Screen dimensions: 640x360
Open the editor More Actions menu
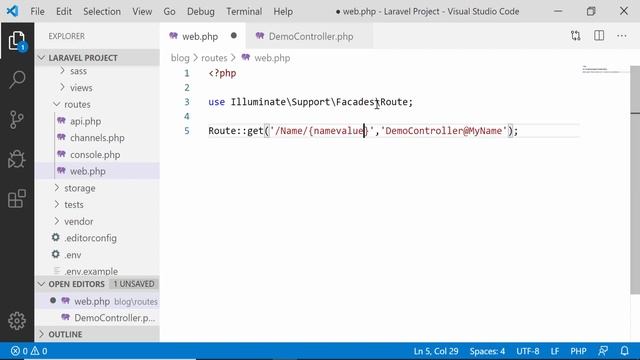click(622, 36)
